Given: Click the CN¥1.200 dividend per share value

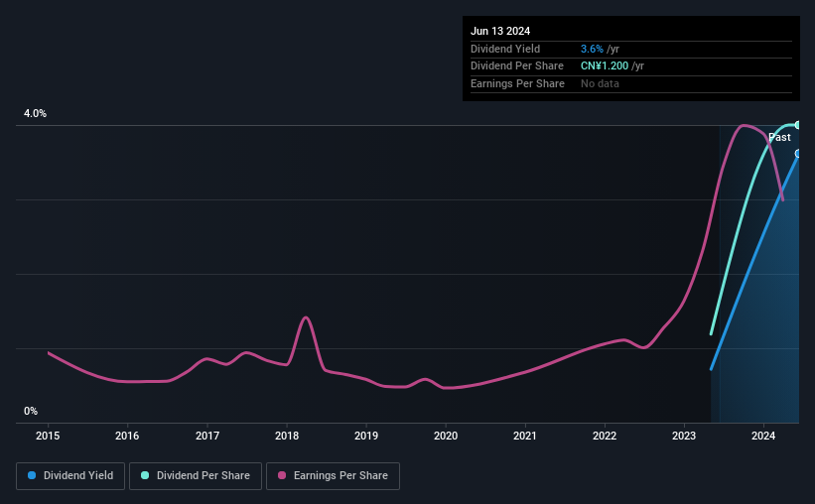Looking at the screenshot, I should pyautogui.click(x=605, y=66).
